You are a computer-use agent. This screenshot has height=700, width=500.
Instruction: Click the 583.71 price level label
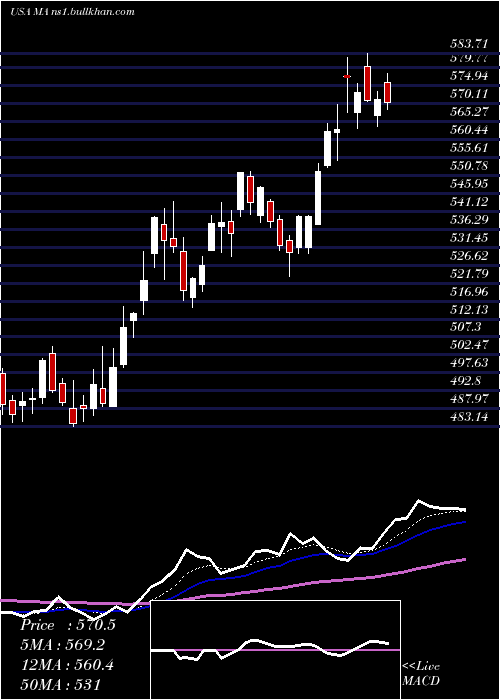click(x=469, y=44)
